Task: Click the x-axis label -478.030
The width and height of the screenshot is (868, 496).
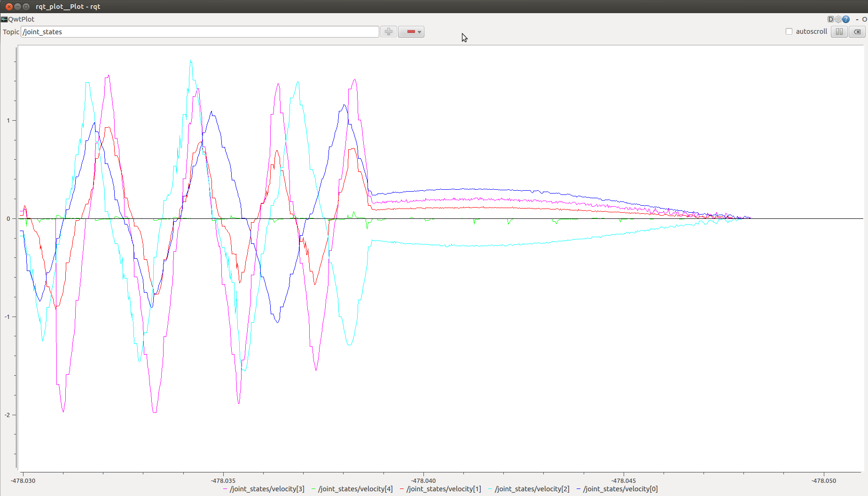Action: [23, 480]
